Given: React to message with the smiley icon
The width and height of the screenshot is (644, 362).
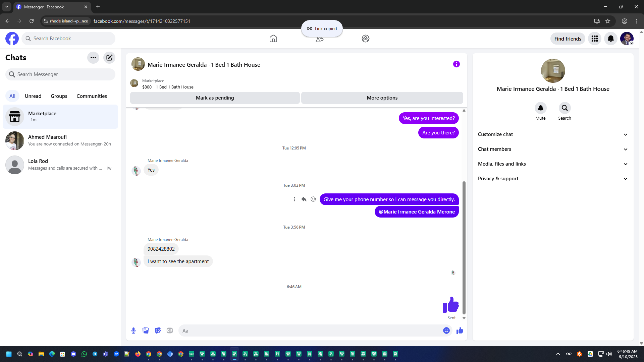Looking at the screenshot, I should (x=313, y=199).
